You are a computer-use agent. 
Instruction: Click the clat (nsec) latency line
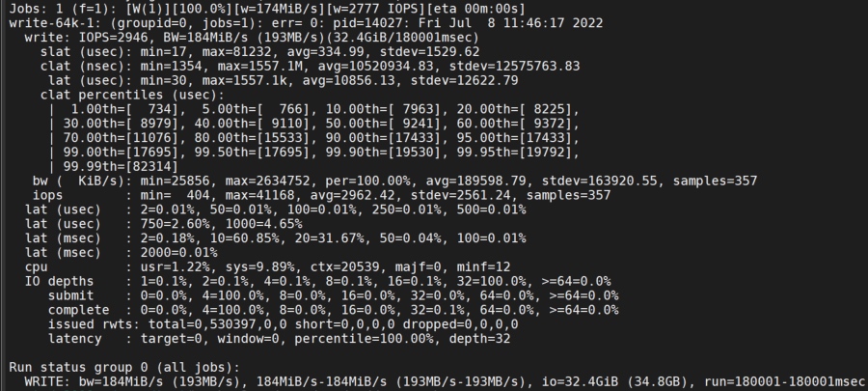[310, 67]
